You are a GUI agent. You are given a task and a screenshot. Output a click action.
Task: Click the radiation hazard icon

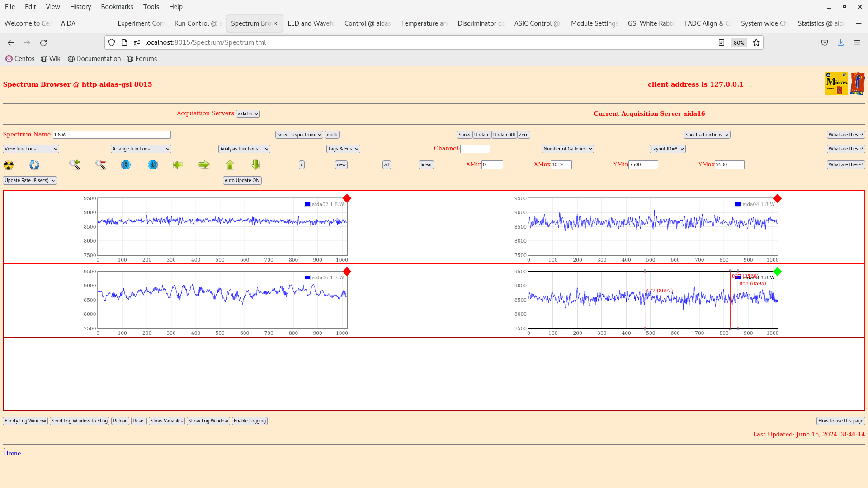[x=9, y=165]
